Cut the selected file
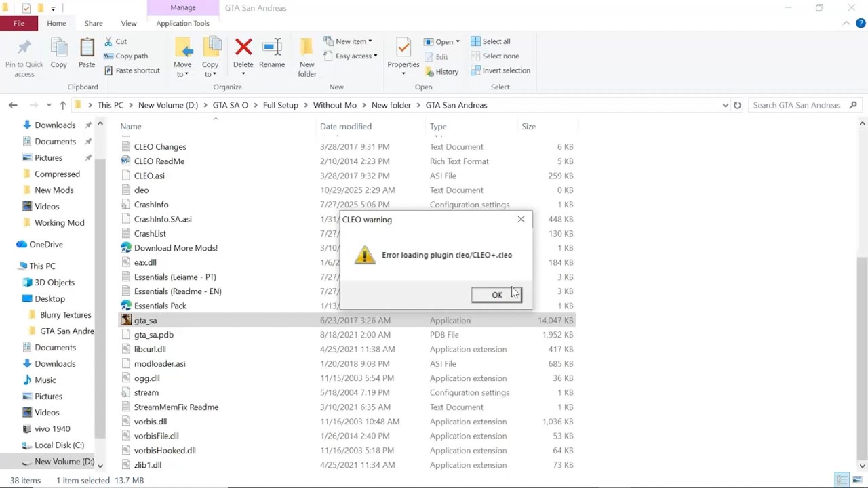This screenshot has width=868, height=488. [x=115, y=41]
